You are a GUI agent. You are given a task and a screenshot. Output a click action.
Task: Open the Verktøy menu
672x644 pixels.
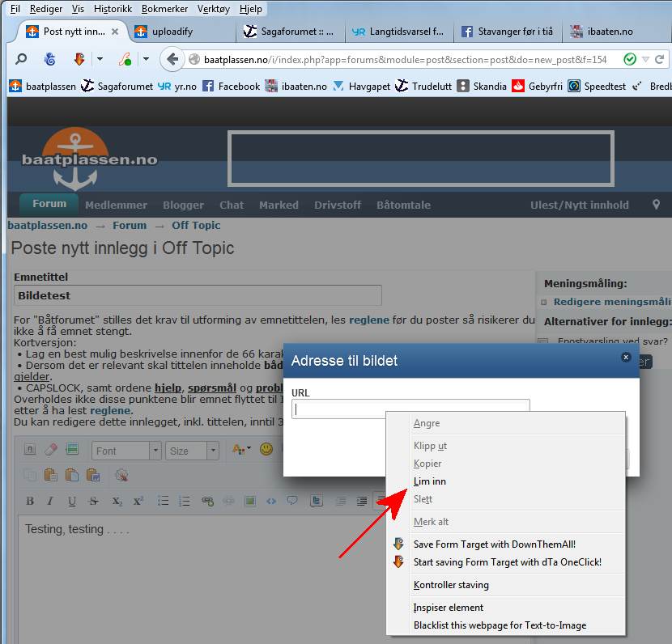(214, 9)
